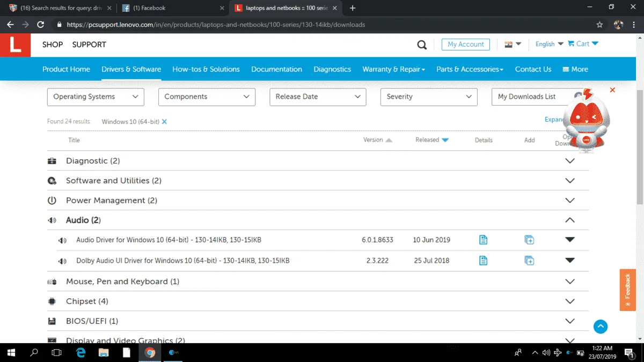The height and width of the screenshot is (362, 644).
Task: Open Severity filter dropdown
Action: pyautogui.click(x=429, y=97)
